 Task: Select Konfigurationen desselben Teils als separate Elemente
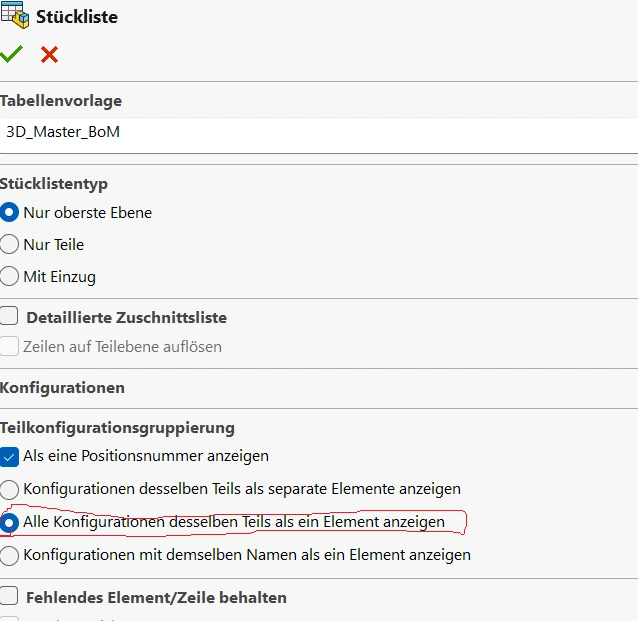click(x=9, y=489)
